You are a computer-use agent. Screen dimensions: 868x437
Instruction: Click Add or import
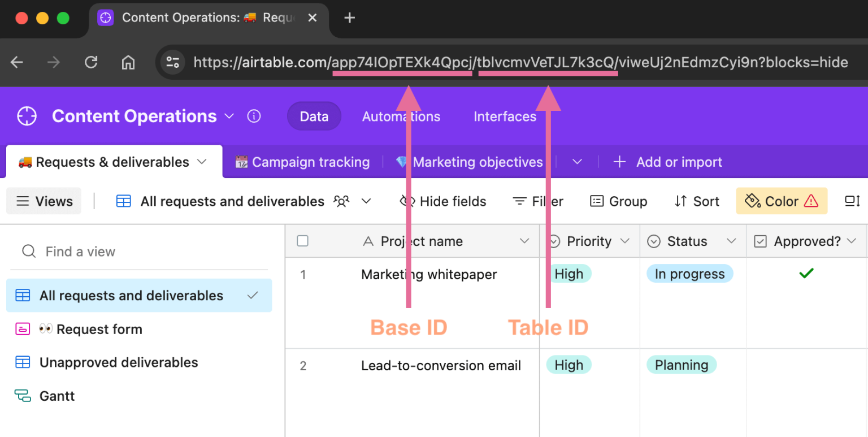[667, 162]
